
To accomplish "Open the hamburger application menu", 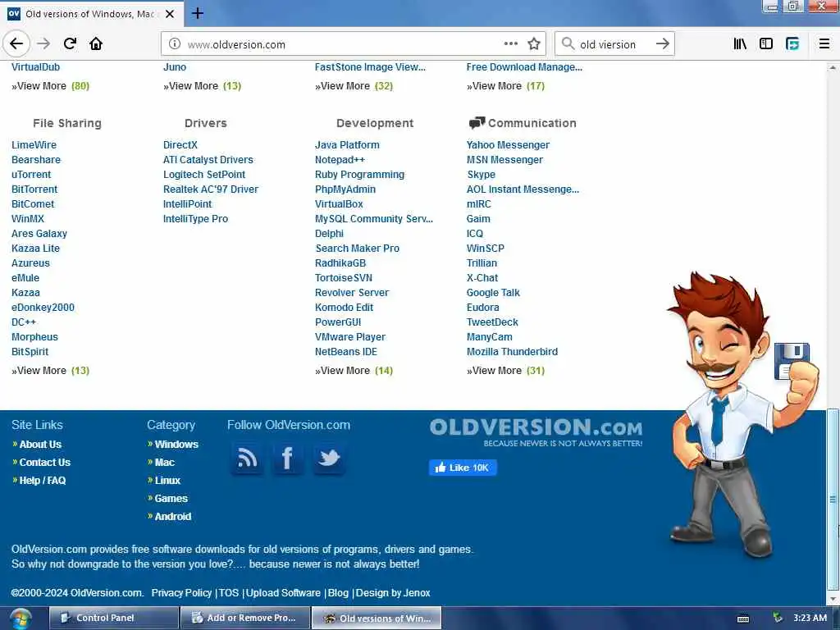I will [824, 44].
